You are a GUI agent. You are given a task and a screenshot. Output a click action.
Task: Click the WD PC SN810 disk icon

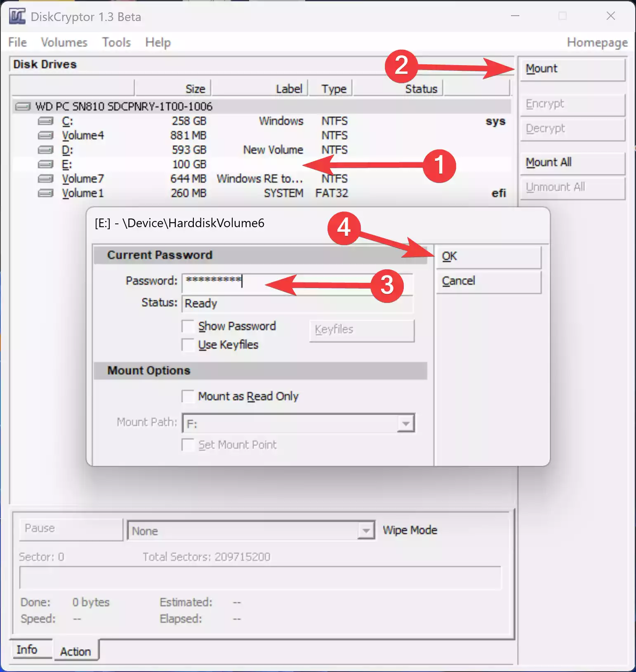[x=23, y=107]
